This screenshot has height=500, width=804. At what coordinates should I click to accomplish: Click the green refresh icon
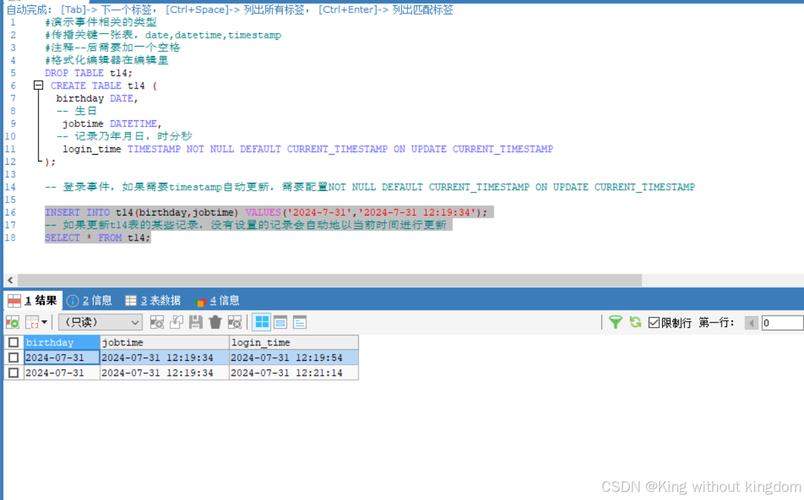pyautogui.click(x=635, y=322)
